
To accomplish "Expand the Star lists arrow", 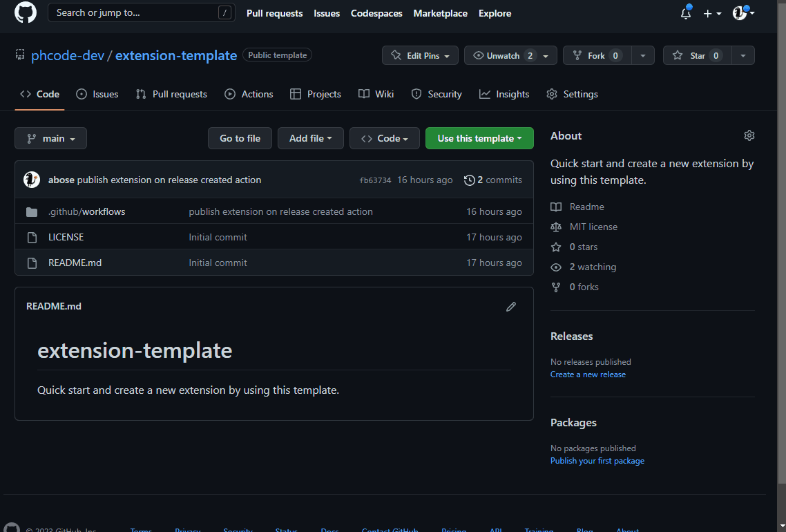I will [x=743, y=55].
